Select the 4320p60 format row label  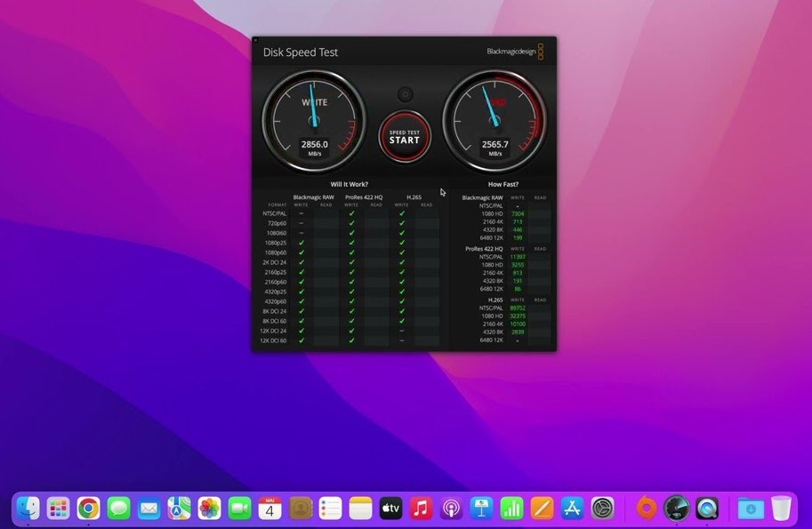276,301
